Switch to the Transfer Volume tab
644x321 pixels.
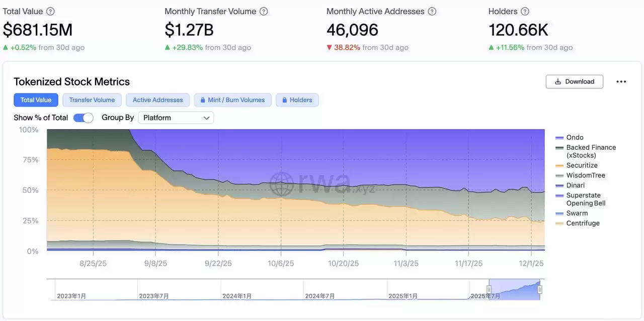[x=92, y=100]
